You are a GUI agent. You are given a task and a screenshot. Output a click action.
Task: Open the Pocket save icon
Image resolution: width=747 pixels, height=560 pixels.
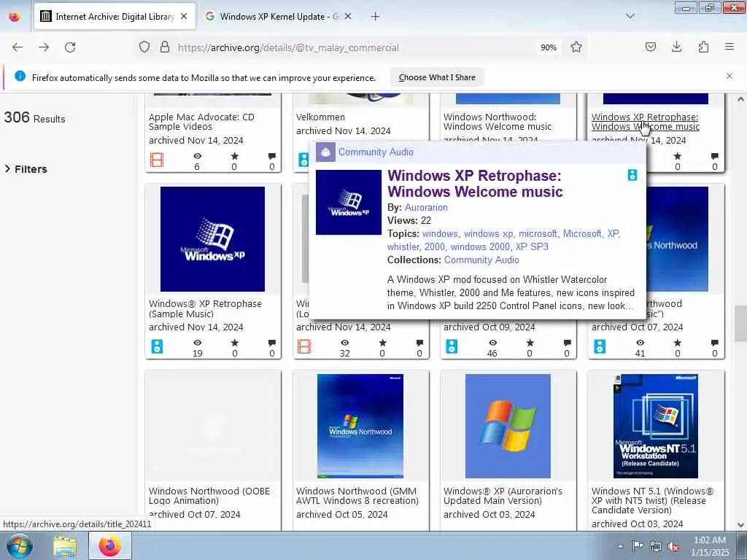(651, 47)
